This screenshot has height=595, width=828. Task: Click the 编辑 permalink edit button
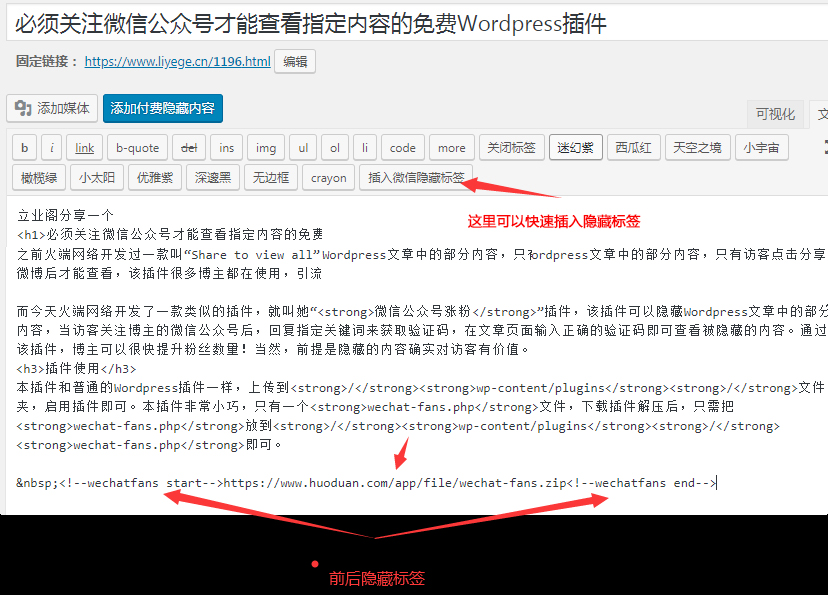pyautogui.click(x=295, y=62)
